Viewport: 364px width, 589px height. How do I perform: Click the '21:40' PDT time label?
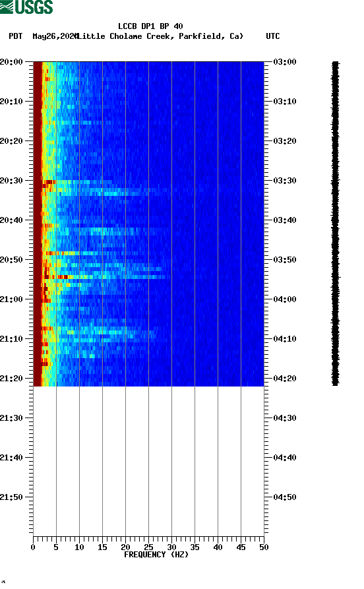tap(11, 458)
